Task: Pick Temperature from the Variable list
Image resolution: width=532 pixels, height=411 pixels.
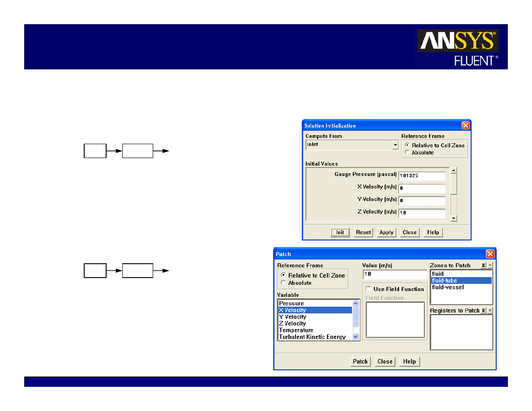Action: (x=296, y=330)
